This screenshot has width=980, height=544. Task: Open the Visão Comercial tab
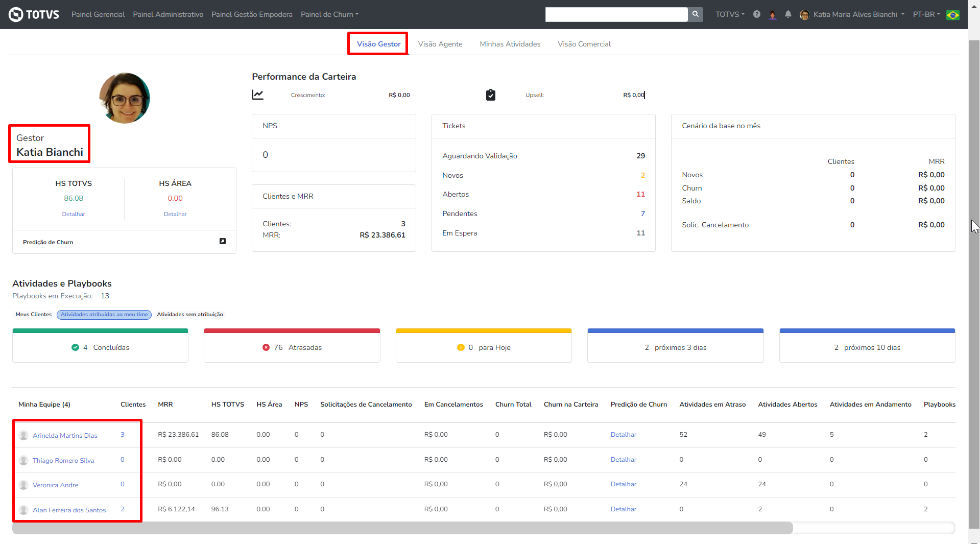(x=584, y=44)
